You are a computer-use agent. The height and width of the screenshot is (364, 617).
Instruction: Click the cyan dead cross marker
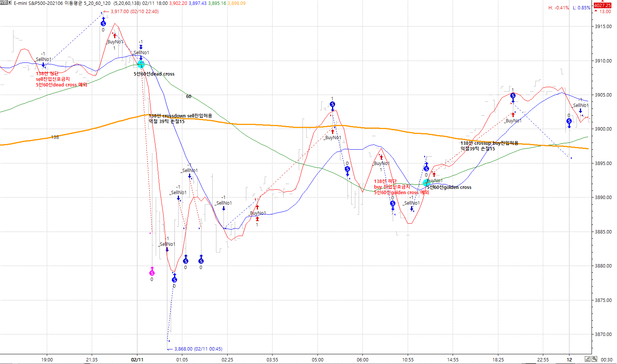point(141,65)
